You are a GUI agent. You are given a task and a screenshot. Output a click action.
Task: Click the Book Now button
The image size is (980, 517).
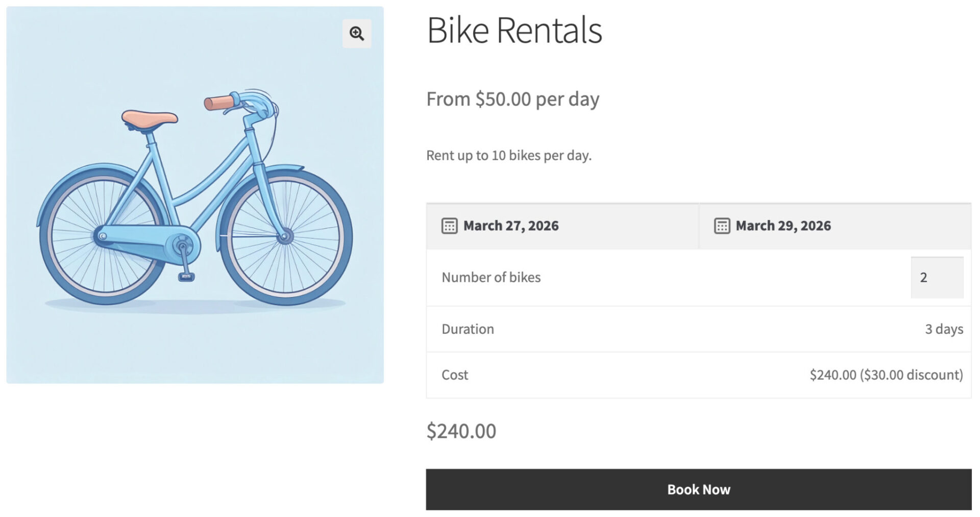pos(698,489)
